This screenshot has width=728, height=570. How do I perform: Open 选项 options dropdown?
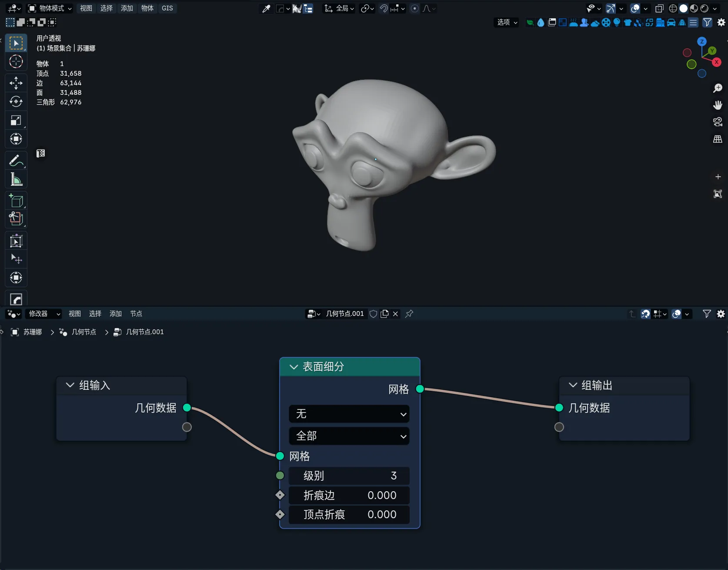(507, 22)
